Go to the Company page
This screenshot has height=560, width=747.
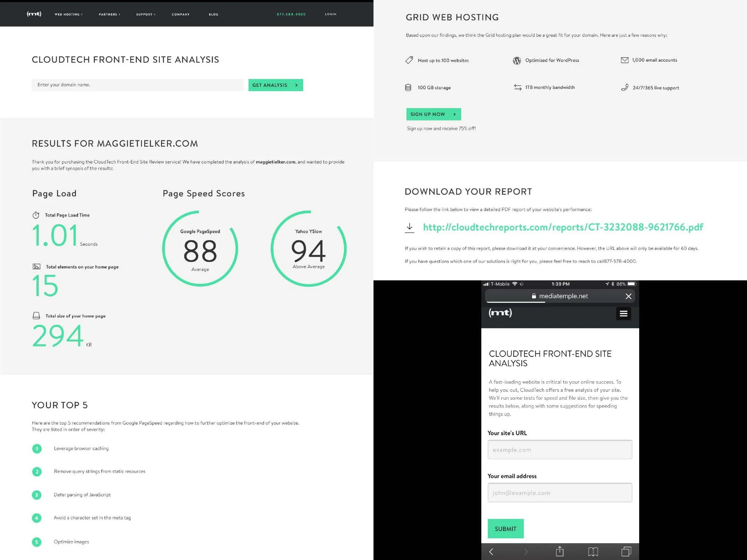(181, 14)
